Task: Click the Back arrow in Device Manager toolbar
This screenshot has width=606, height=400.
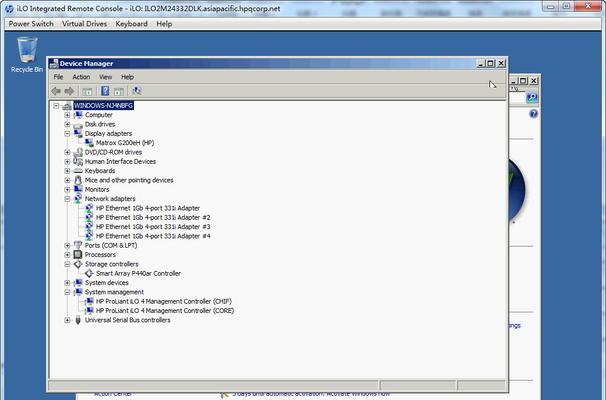Action: [56, 91]
